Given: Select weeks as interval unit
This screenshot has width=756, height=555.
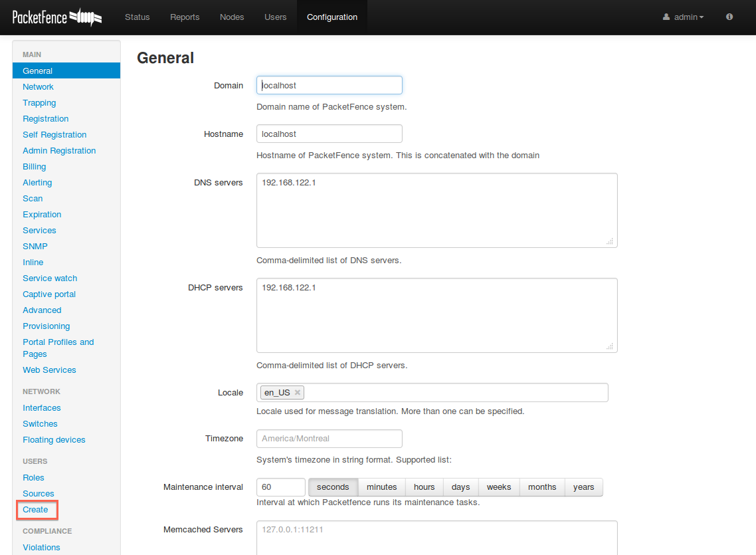Looking at the screenshot, I should 498,487.
